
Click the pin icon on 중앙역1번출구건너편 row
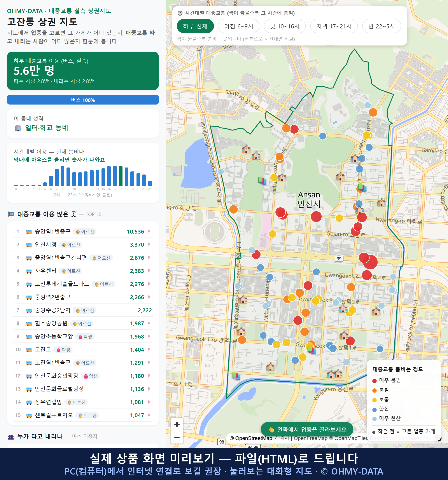(x=149, y=258)
